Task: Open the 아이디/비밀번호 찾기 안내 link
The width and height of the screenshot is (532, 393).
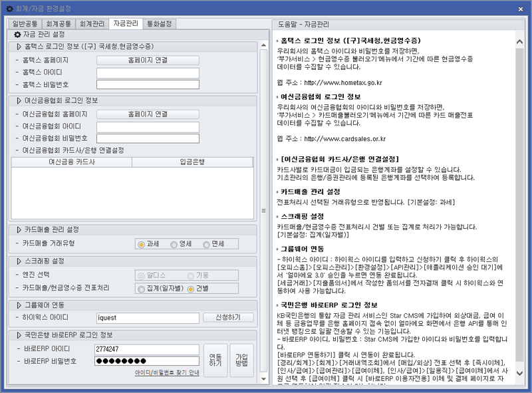Action: coord(167,373)
